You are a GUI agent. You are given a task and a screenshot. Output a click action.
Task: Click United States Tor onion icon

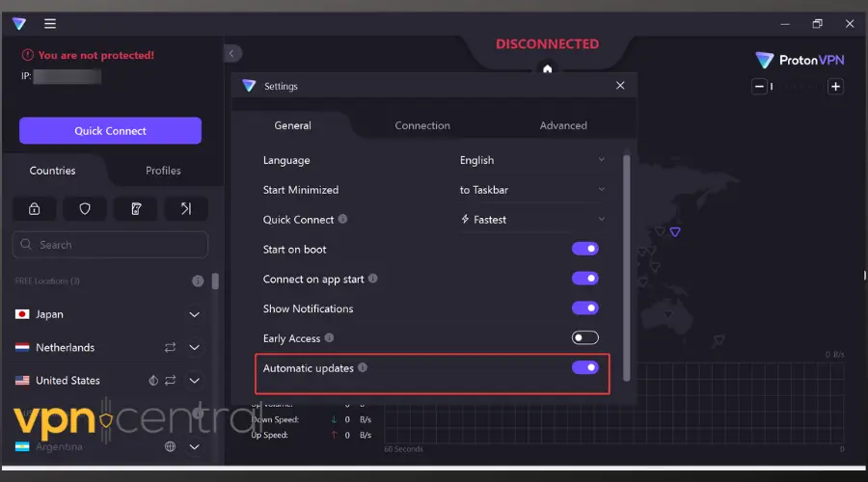[x=153, y=381]
